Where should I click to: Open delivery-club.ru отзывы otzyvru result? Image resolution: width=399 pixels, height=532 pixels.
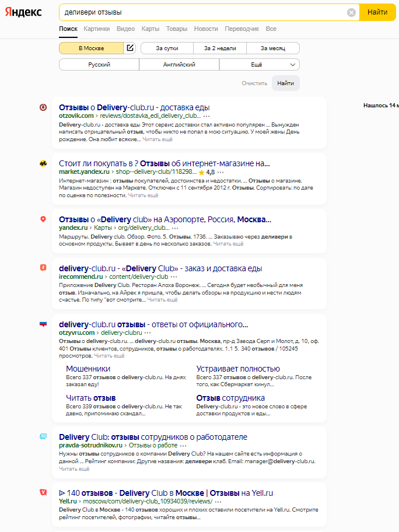[153, 324]
